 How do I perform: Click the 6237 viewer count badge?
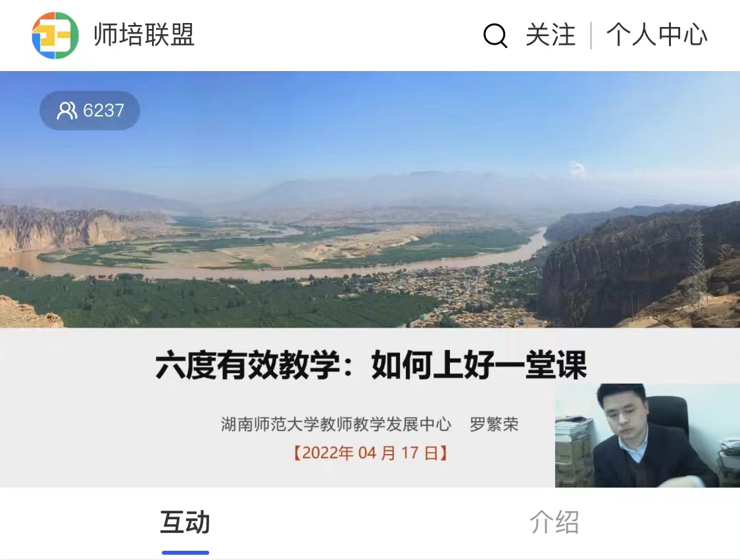[x=89, y=111]
